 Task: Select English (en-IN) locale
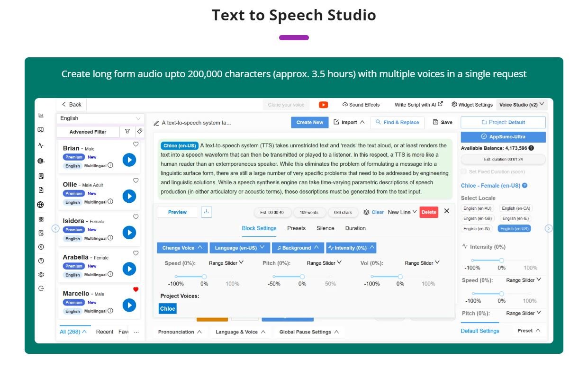[x=477, y=228]
